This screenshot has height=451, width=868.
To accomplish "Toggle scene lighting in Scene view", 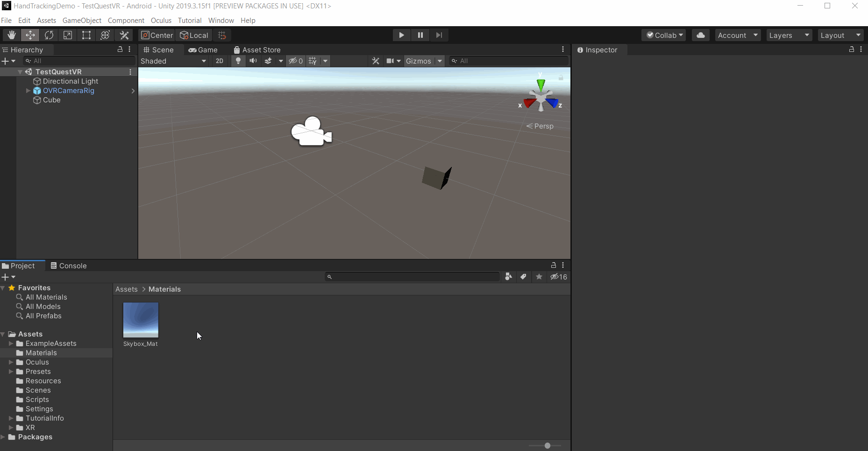I will [238, 61].
